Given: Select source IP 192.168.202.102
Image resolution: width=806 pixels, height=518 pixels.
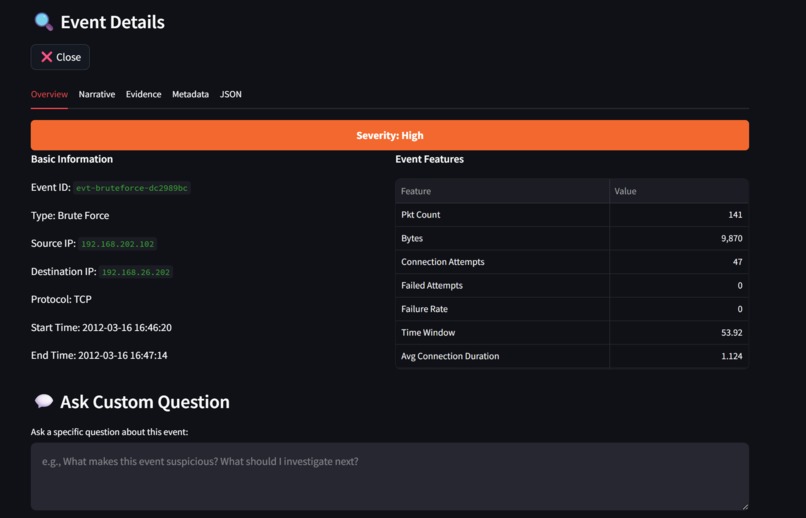Looking at the screenshot, I should [x=118, y=244].
